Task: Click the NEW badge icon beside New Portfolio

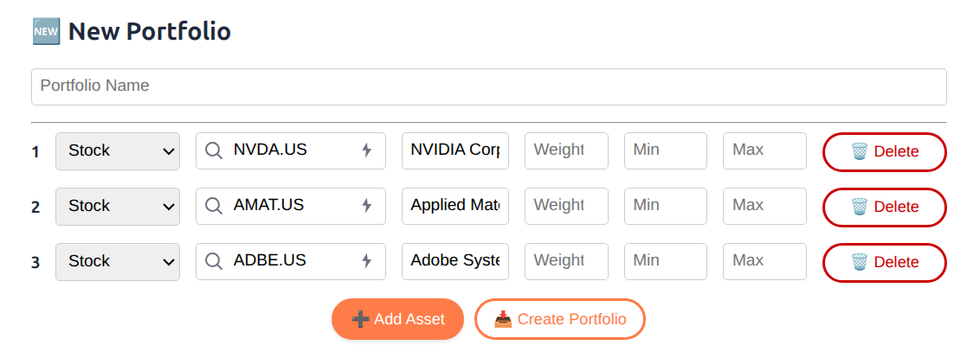Action: (x=46, y=31)
